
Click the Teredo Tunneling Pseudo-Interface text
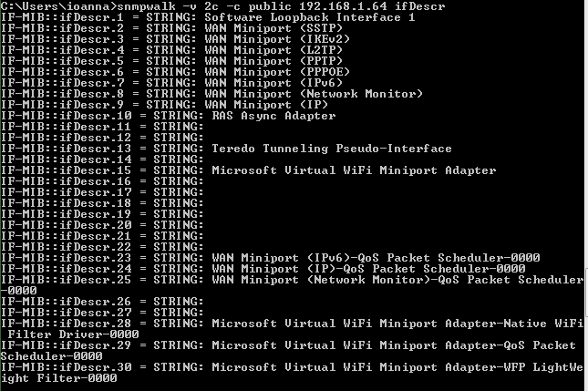[332, 149]
